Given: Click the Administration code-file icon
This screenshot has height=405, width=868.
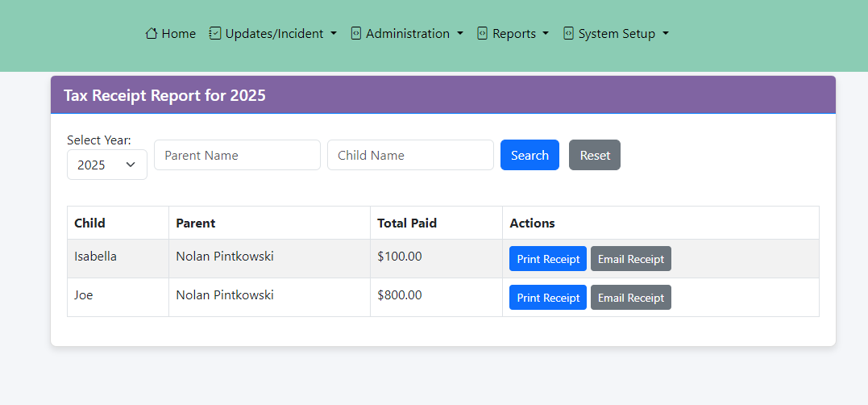Looking at the screenshot, I should coord(356,33).
